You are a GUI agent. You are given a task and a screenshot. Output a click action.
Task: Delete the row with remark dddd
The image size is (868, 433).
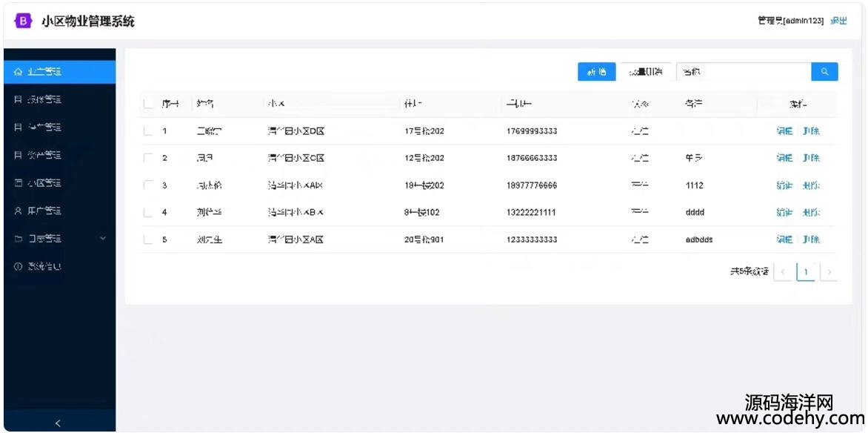tap(811, 212)
